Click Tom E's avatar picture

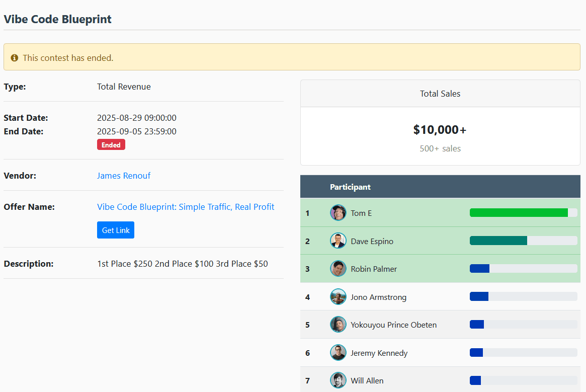point(338,213)
